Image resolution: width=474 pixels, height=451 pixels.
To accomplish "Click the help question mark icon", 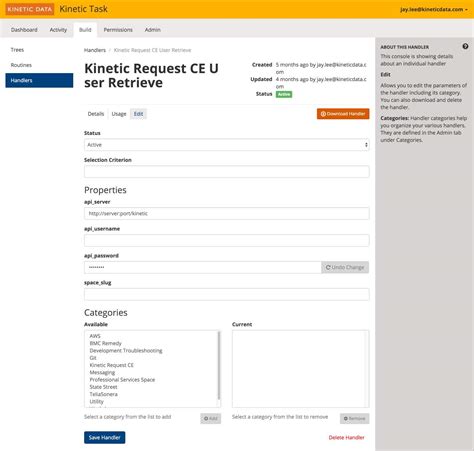I will [465, 46].
